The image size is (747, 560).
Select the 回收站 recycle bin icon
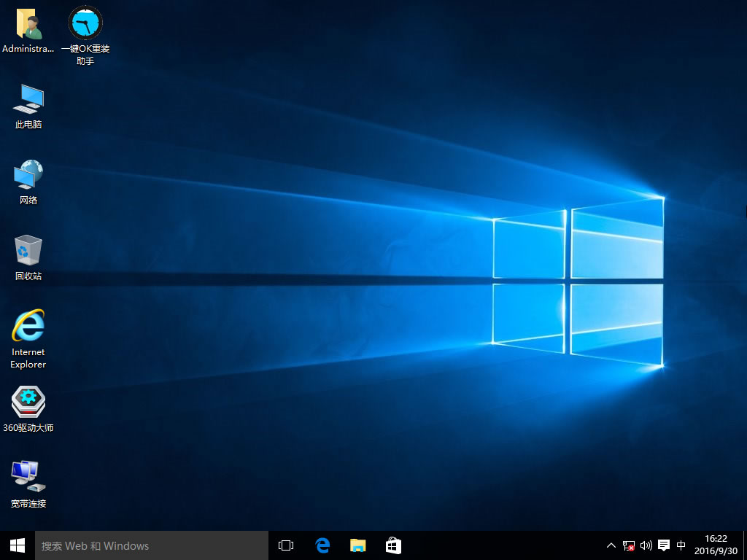click(x=28, y=257)
